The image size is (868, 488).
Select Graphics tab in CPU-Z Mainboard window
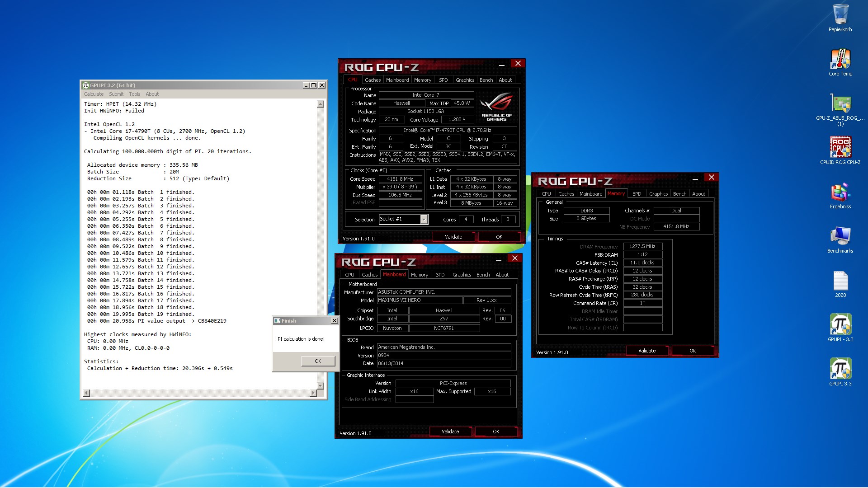coord(462,275)
